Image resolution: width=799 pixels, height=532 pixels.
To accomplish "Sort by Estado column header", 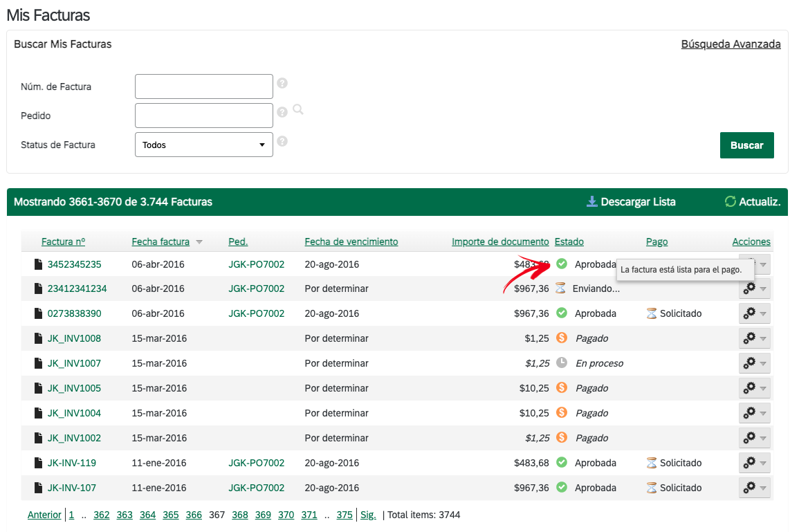I will (x=569, y=241).
